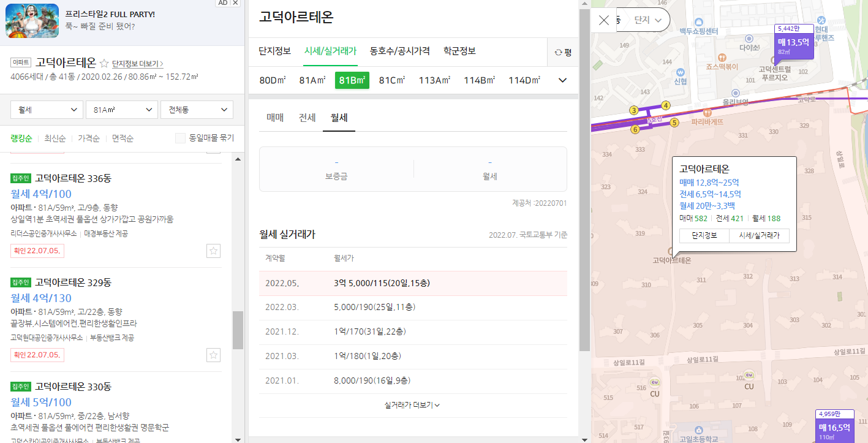
Task: Open listing 고덕아르테온 330동
Action: [x=73, y=387]
